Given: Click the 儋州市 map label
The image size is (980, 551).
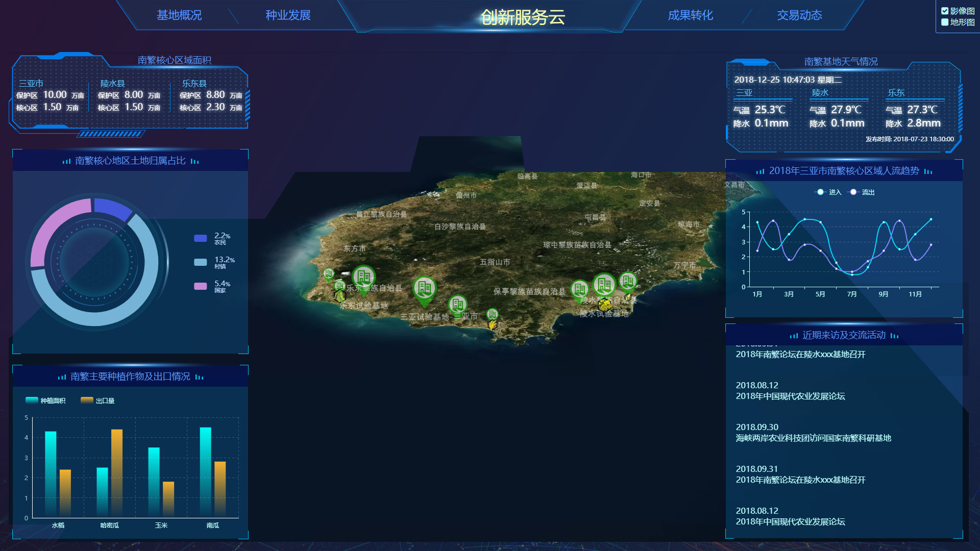Looking at the screenshot, I should tap(466, 195).
